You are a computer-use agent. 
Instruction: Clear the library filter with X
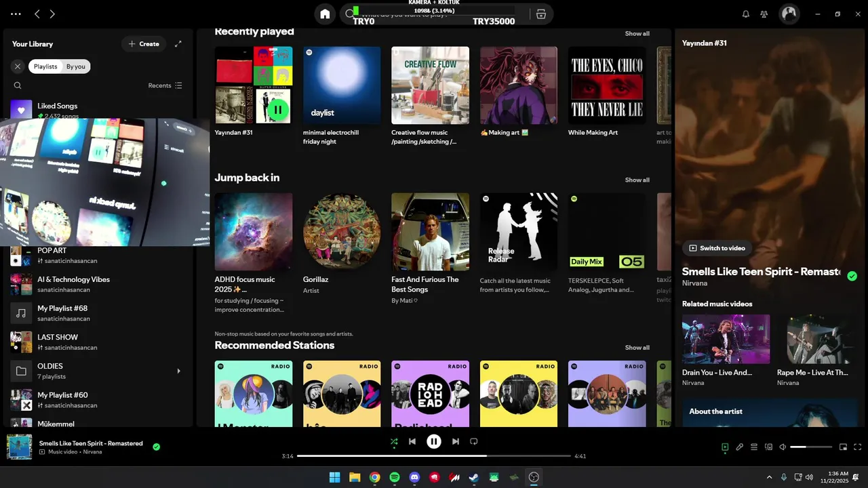18,66
